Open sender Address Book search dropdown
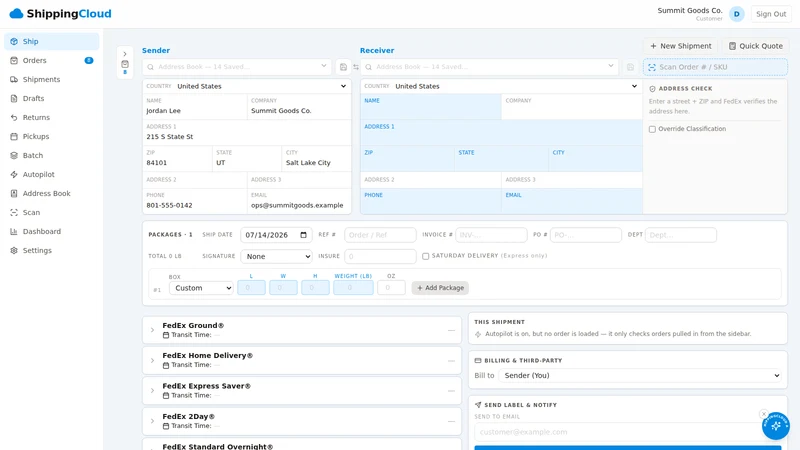The image size is (800, 450). click(x=238, y=67)
